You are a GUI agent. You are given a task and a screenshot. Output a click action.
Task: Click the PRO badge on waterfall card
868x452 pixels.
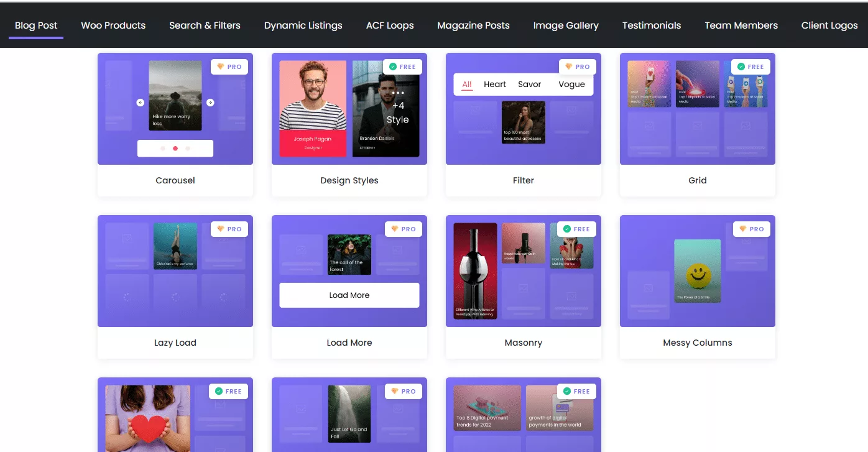[x=404, y=391]
